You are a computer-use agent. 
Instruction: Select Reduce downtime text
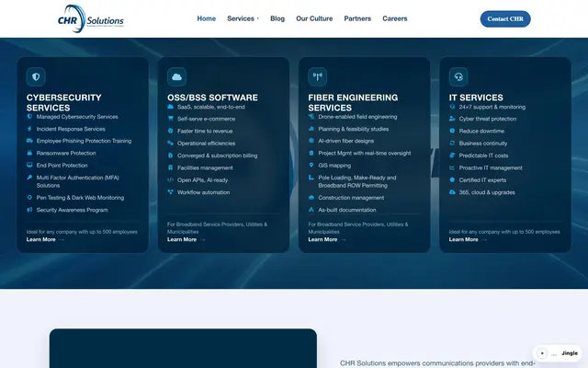click(x=481, y=131)
